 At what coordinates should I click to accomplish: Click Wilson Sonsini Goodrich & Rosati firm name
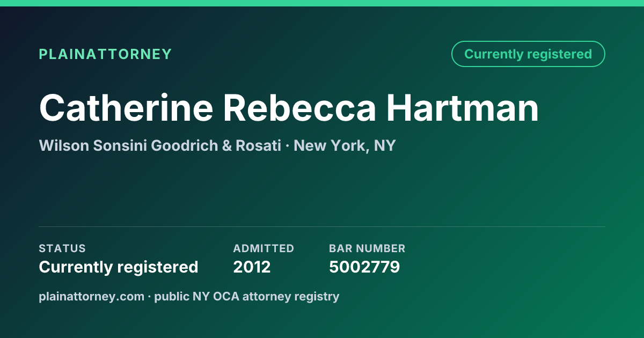[160, 145]
